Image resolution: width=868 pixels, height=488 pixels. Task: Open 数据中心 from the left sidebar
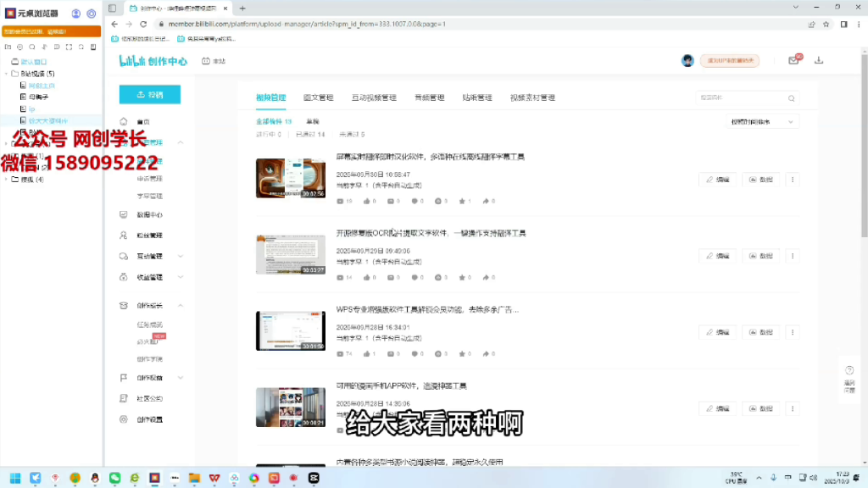click(148, 214)
